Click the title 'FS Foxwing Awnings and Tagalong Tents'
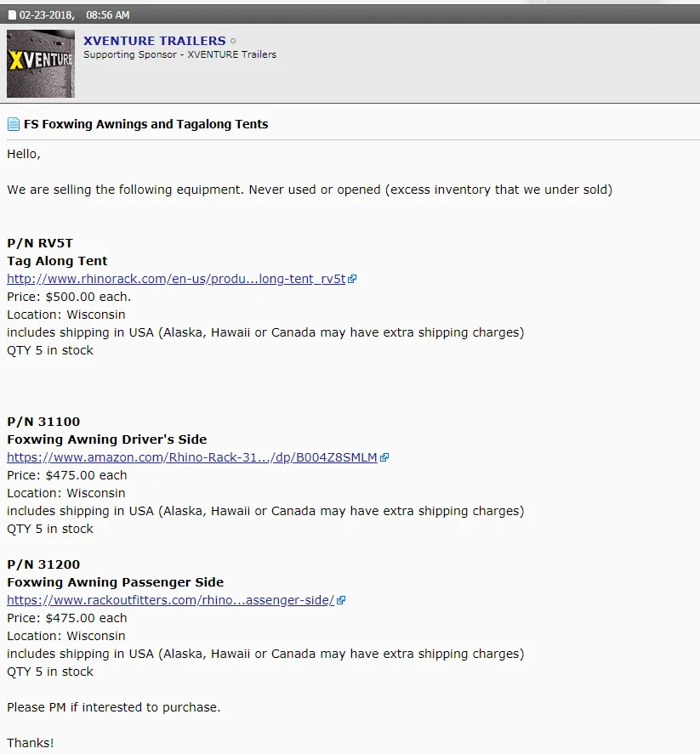 (145, 124)
